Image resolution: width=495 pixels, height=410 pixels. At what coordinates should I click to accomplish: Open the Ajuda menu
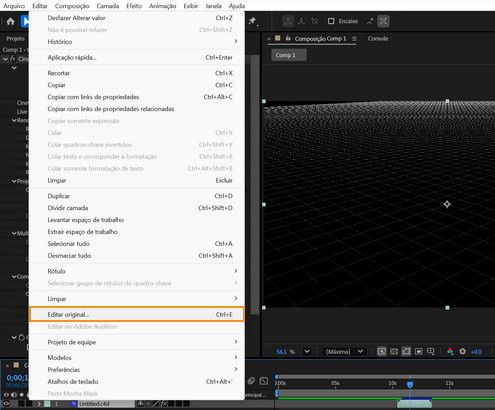[x=237, y=6]
